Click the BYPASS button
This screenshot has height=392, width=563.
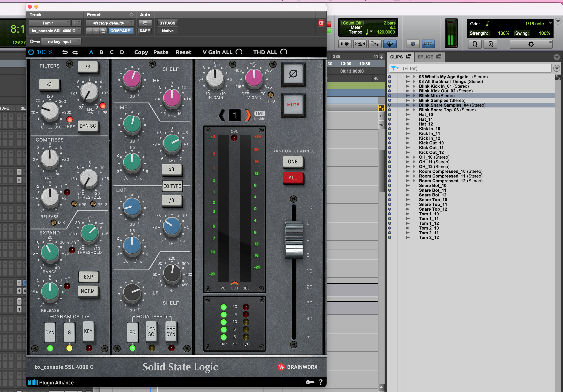(x=167, y=23)
